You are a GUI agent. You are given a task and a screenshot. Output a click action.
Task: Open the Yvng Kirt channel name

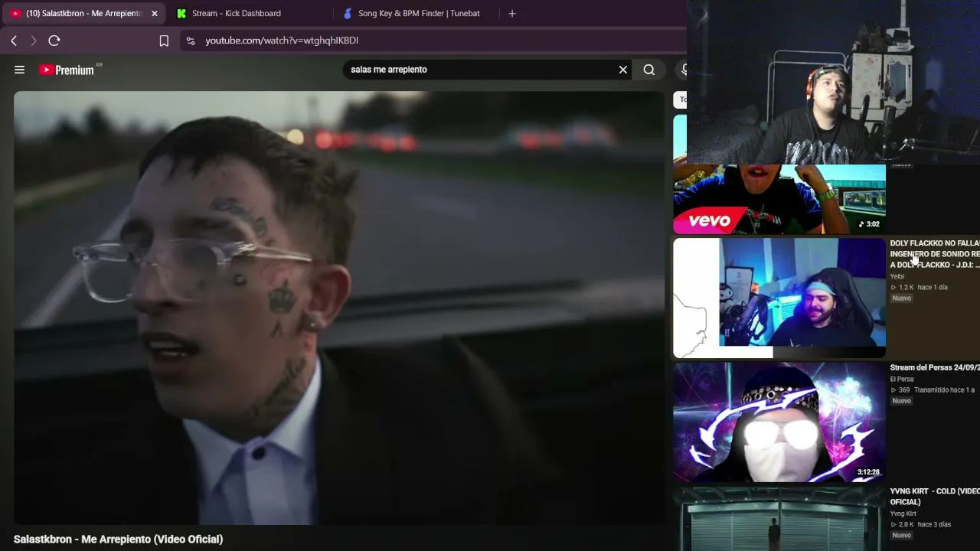coord(903,514)
